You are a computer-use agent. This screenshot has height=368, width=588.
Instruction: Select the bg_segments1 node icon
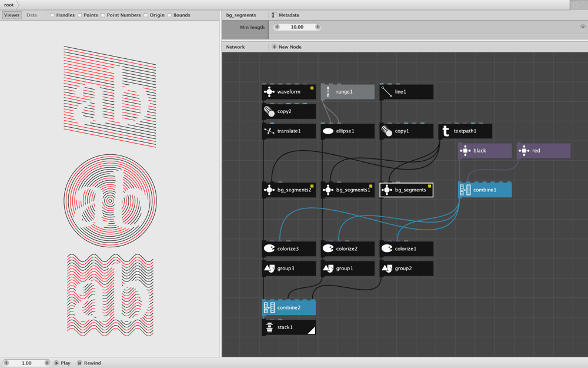tap(328, 190)
